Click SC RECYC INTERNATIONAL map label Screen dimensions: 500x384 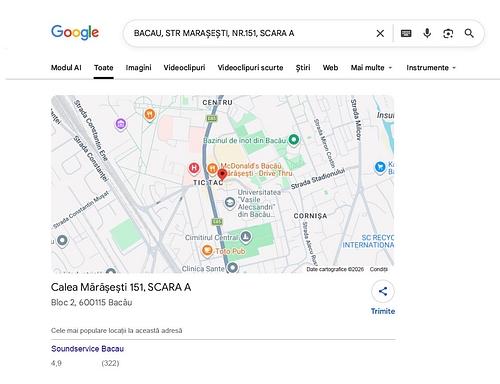coord(368,241)
